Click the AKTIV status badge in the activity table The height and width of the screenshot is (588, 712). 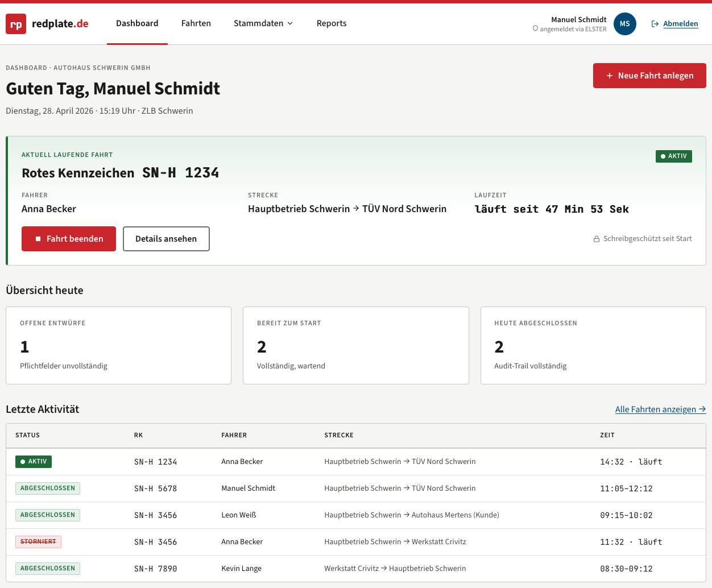pyautogui.click(x=34, y=462)
